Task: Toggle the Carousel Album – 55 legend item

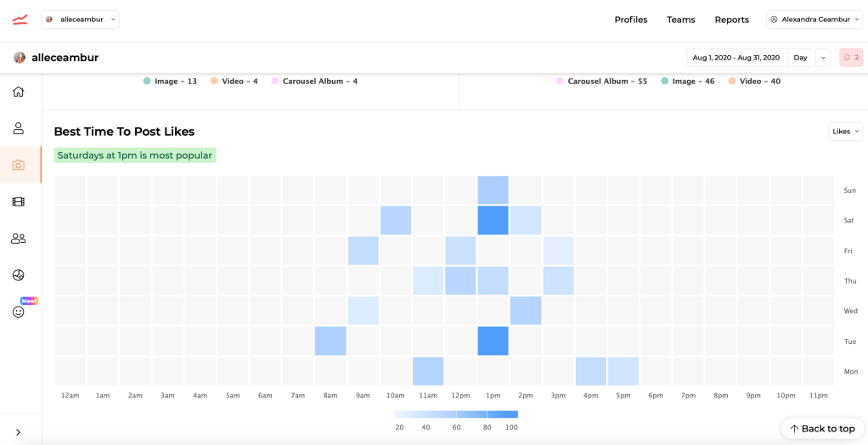Action: [601, 82]
